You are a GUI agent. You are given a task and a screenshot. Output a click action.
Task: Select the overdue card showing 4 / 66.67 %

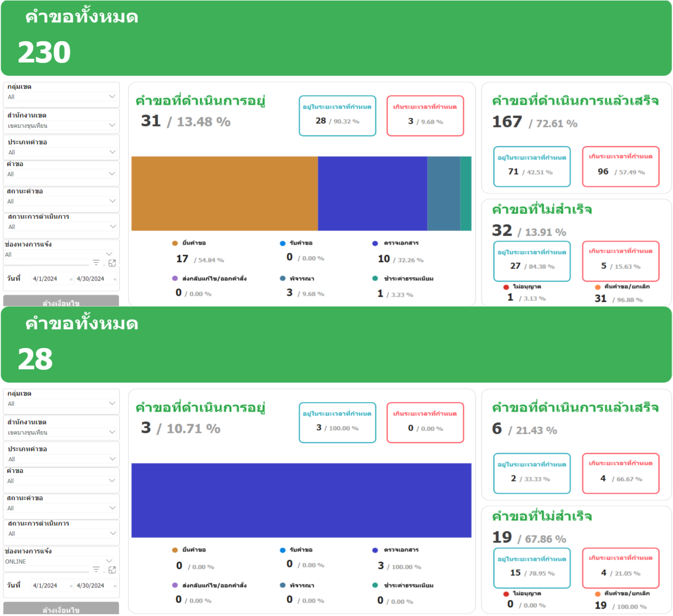point(621,473)
